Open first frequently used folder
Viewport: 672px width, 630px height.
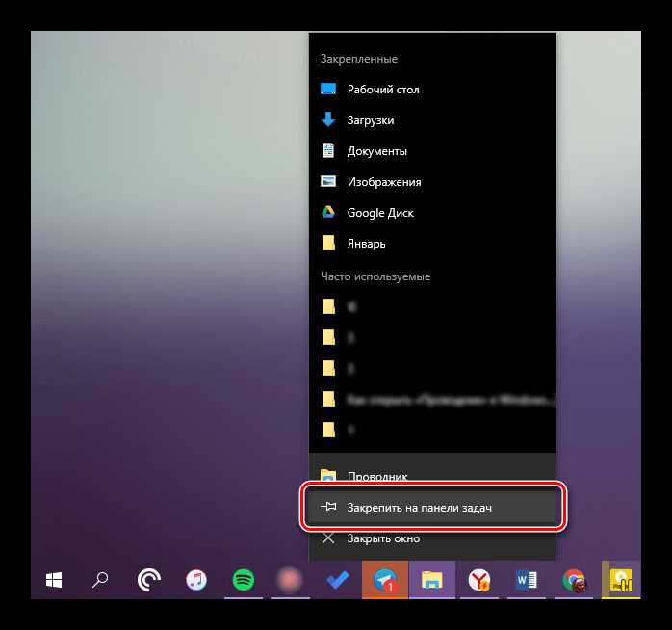[x=432, y=306]
